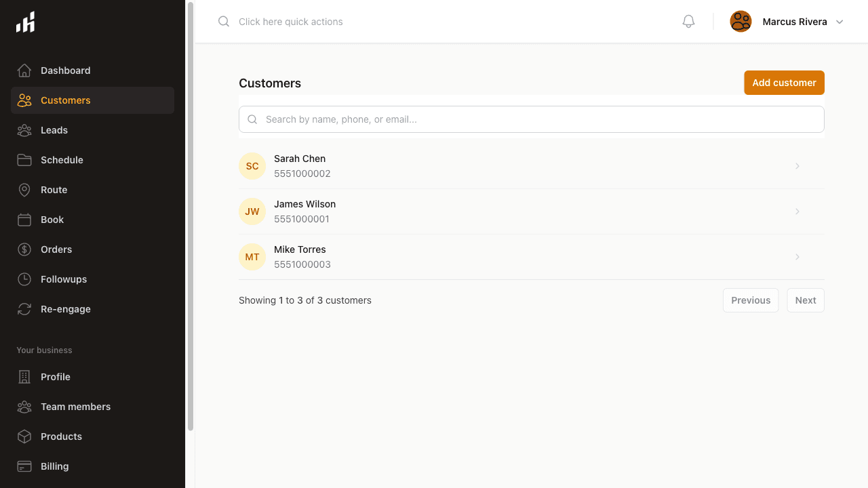
Task: Click the Next pagination button
Action: [x=805, y=300]
